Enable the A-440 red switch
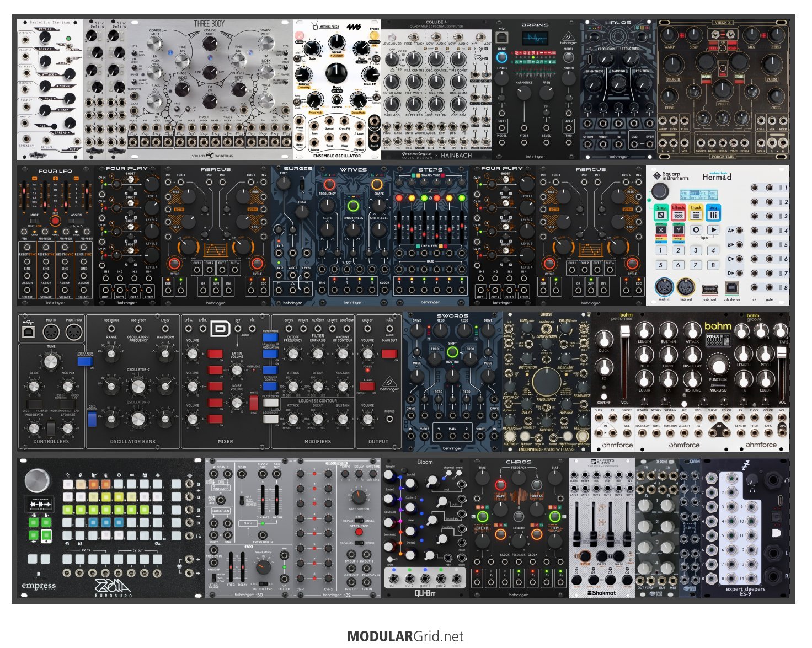 pos(367,387)
